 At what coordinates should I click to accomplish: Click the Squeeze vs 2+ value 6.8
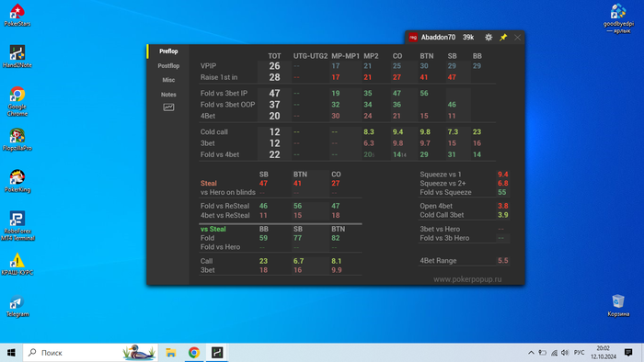coord(502,183)
